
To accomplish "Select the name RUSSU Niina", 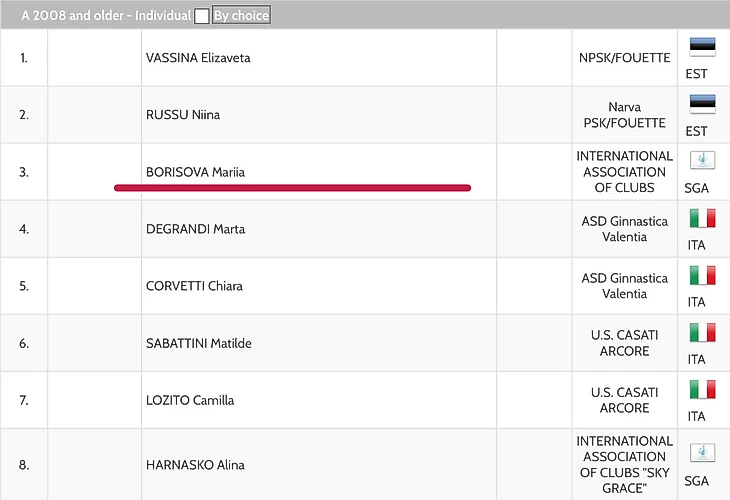I will [183, 115].
